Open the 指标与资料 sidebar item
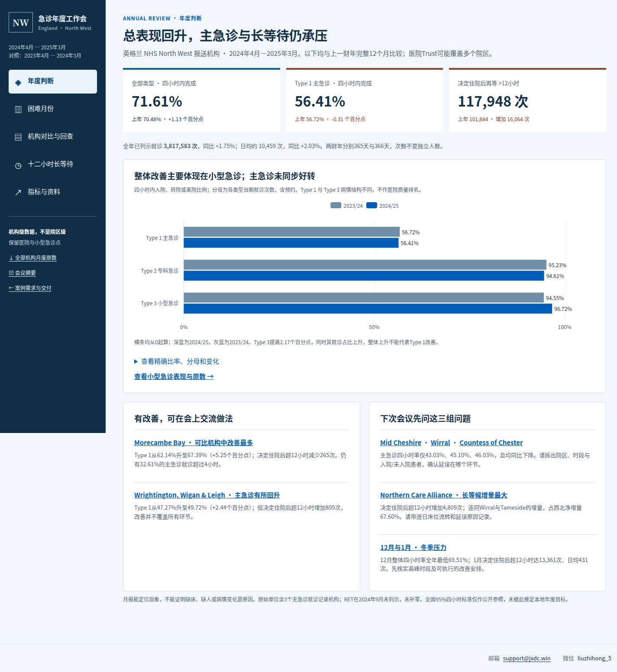The image size is (617, 672). pos(53,192)
